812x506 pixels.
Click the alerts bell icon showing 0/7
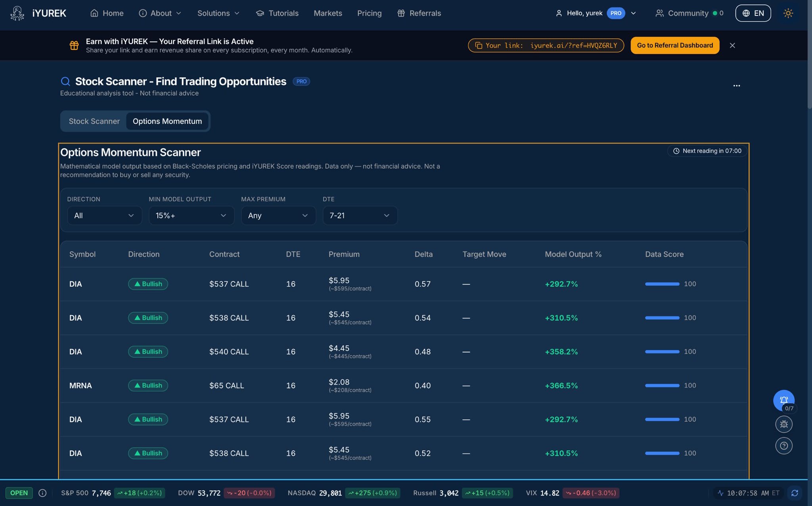[783, 400]
